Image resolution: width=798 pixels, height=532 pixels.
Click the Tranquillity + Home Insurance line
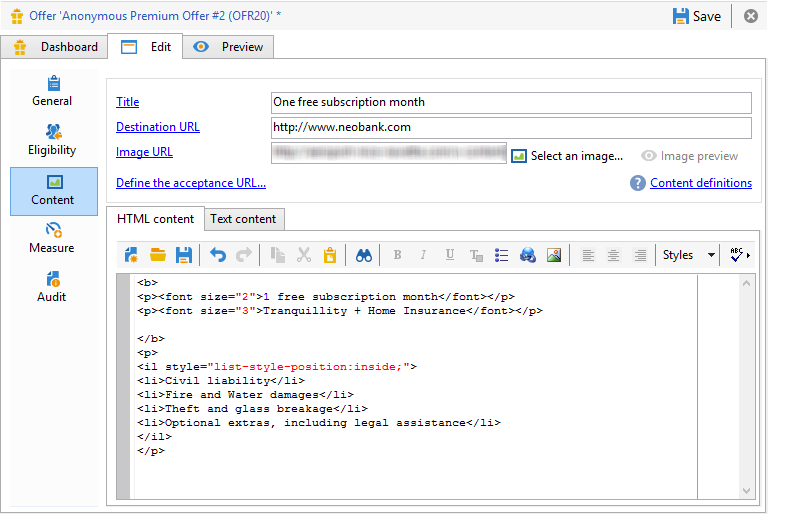340,311
